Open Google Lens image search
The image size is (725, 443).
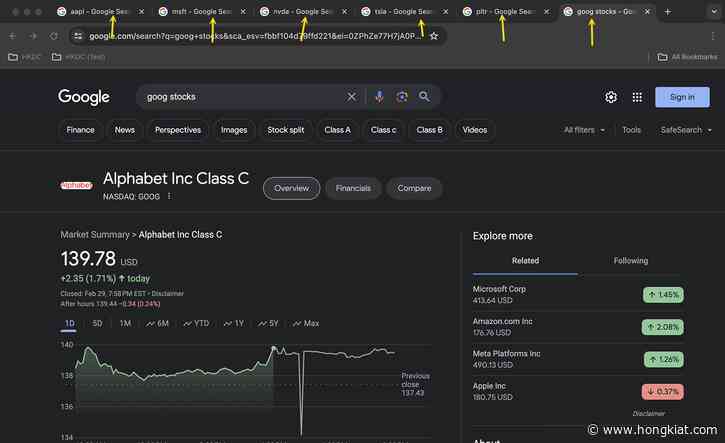pyautogui.click(x=402, y=97)
